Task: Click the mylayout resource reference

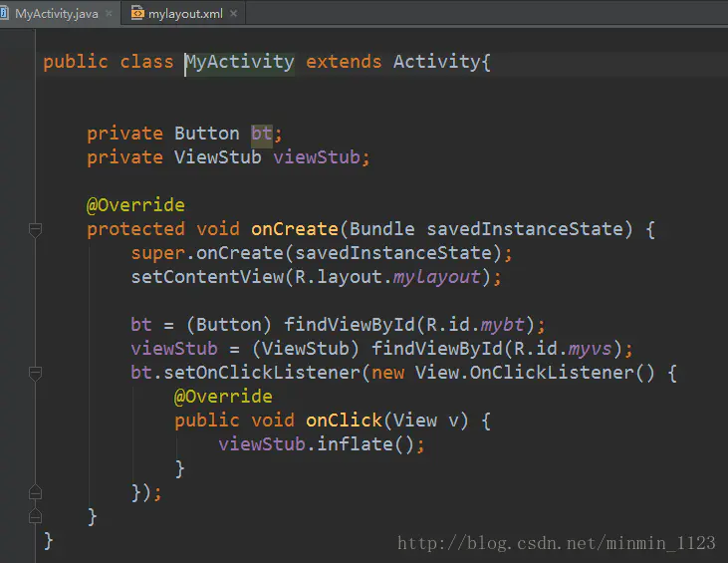Action: click(x=436, y=277)
